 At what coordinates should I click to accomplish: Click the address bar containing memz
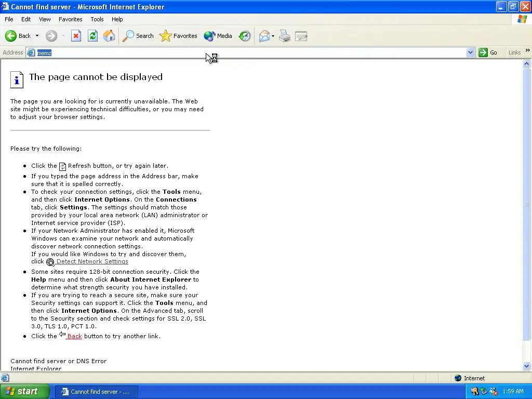[x=251, y=52]
